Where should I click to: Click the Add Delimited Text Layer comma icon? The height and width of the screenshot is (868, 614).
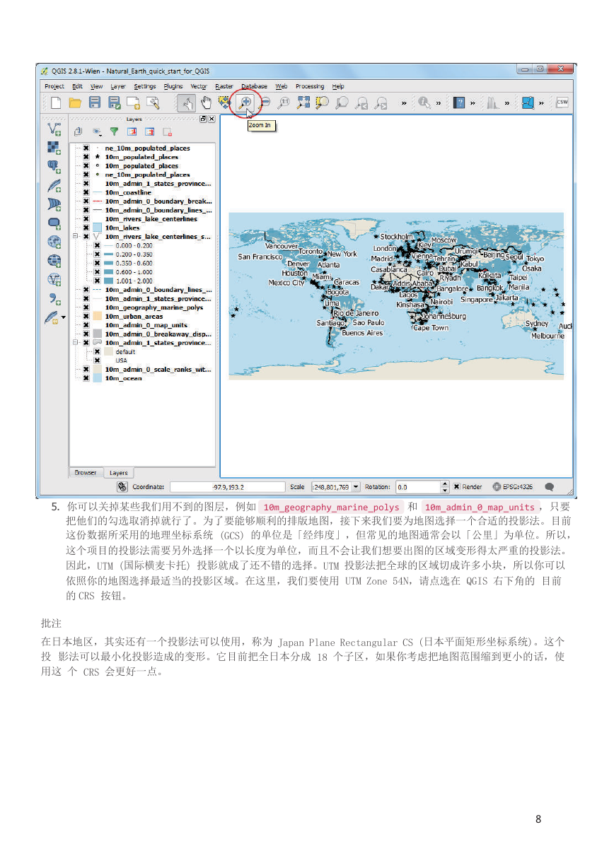(x=54, y=300)
